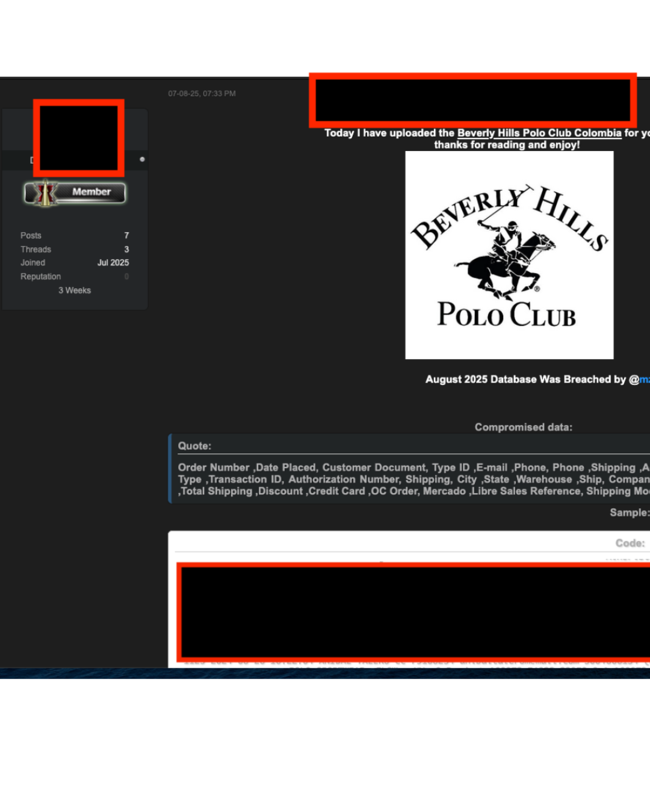Viewport: 650px width, 812px height.
Task: Click the Sample: label
Action: coord(630,512)
